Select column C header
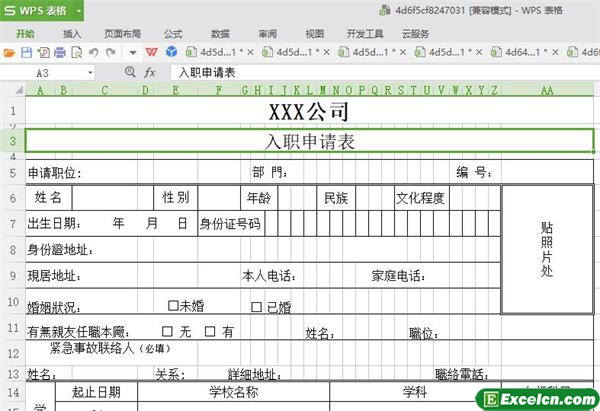 [105, 91]
